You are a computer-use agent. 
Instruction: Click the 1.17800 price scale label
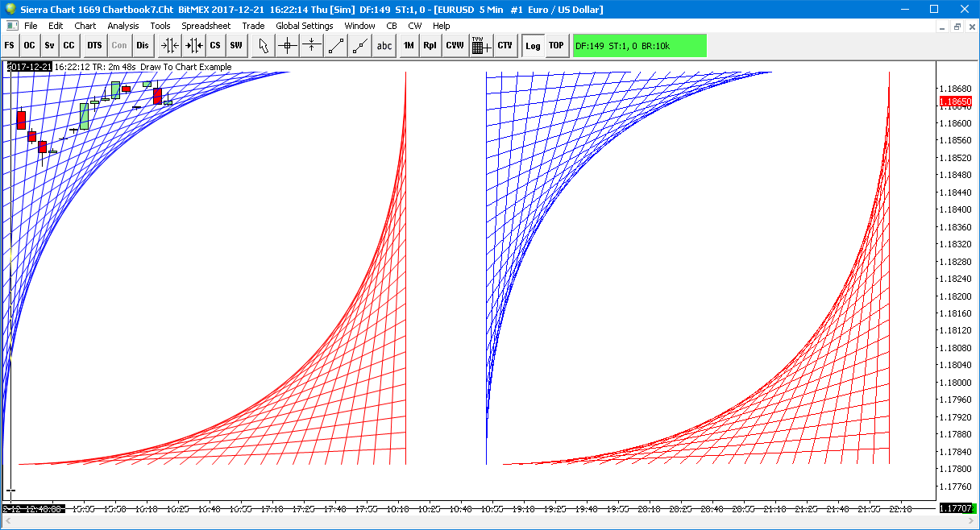pyautogui.click(x=955, y=469)
